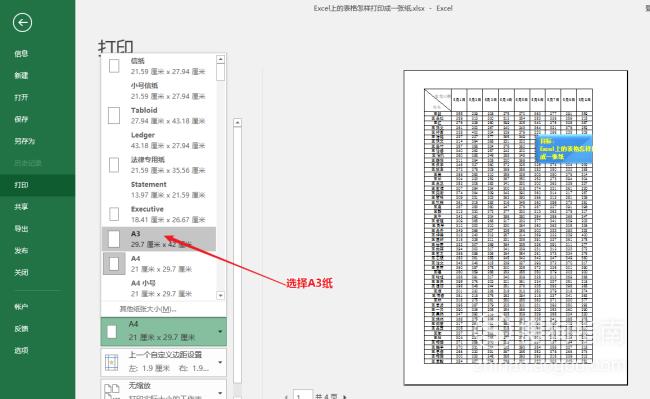Viewport: 650px width, 399px height.
Task: Select the 打印 sidebar tab
Action: (x=37, y=185)
